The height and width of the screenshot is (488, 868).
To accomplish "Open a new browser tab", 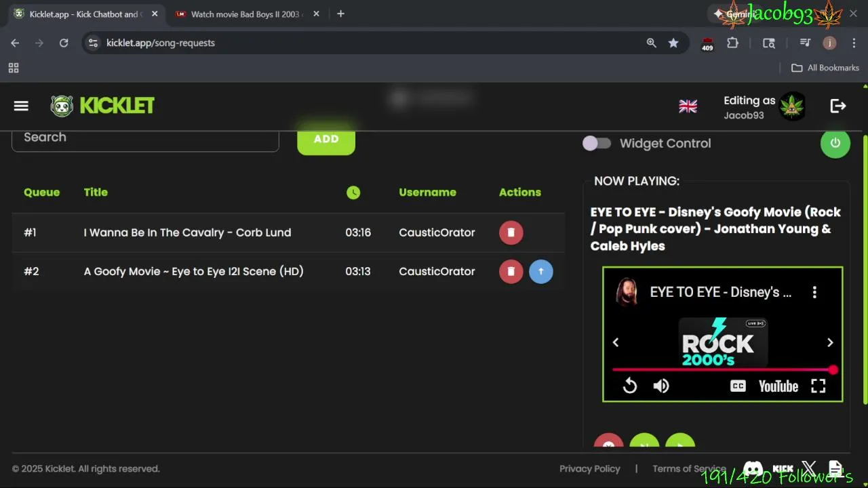I will (340, 14).
